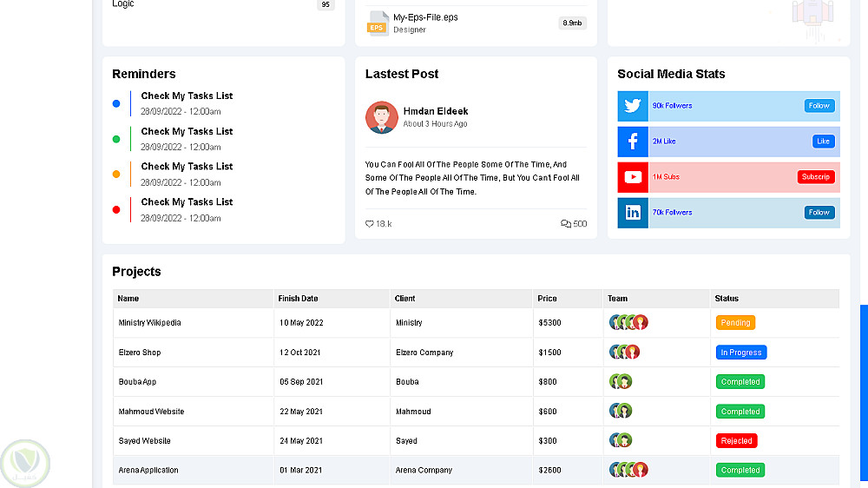868x488 pixels.
Task: Click the LinkedIn logo icon
Action: (633, 213)
